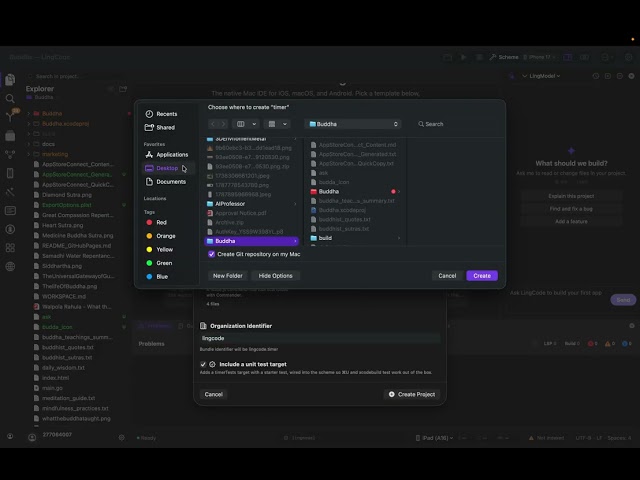Screen dimensions: 640x480
Task: Click the package box icon in activity bar
Action: click(10, 136)
